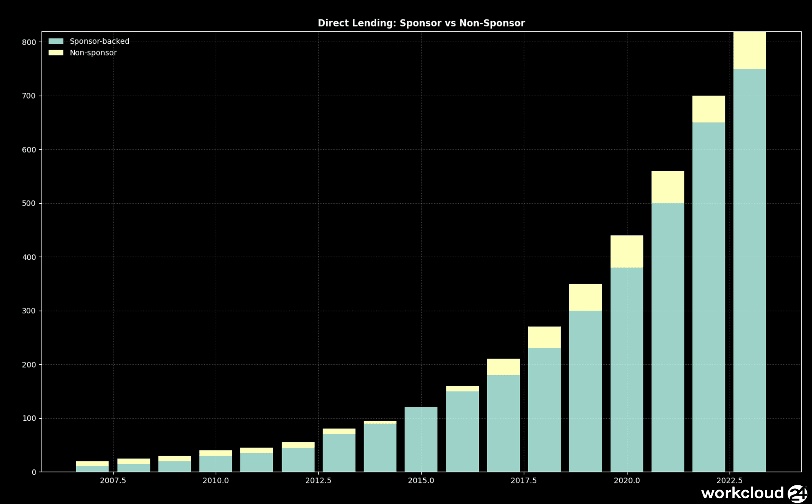Click the Non-sponsor yellow legend swatch
This screenshot has height=504, width=812.
pos(56,53)
